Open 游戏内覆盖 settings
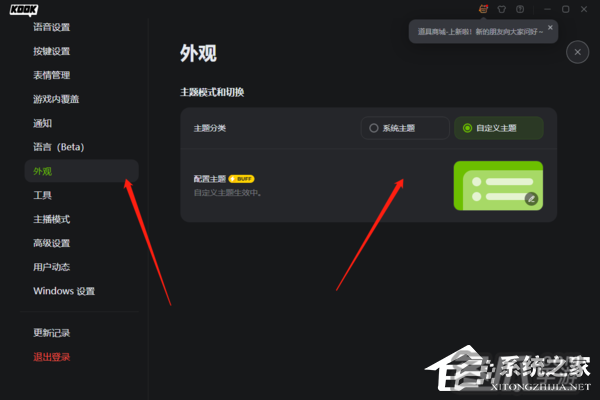Image resolution: width=600 pixels, height=400 pixels. tap(56, 99)
